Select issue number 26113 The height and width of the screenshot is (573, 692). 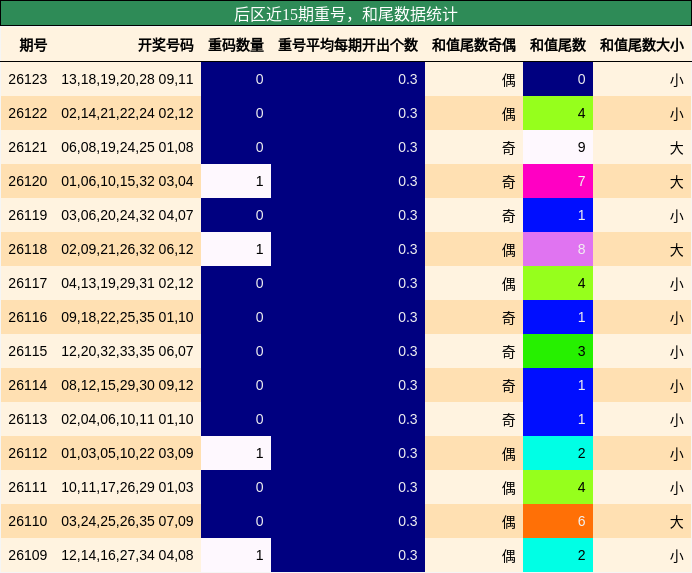(28, 419)
